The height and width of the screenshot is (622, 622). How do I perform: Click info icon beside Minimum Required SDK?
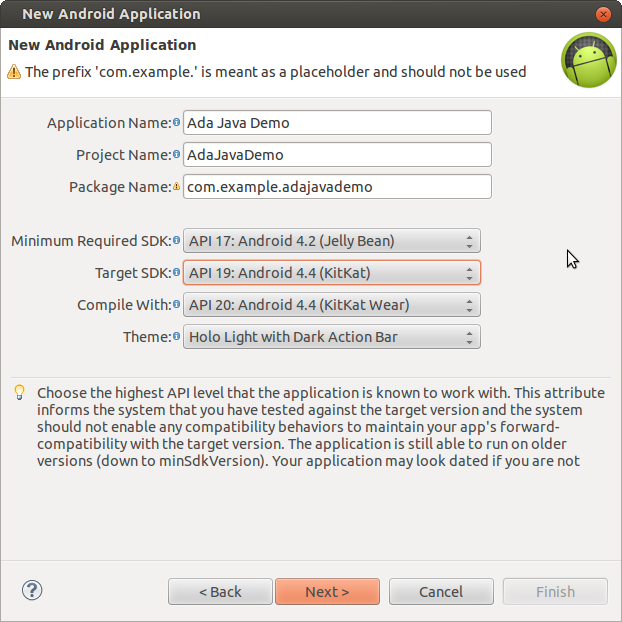pos(177,241)
